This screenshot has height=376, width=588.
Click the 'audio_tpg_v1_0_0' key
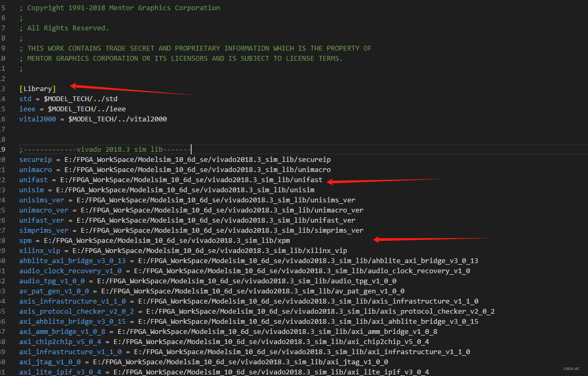tap(52, 281)
